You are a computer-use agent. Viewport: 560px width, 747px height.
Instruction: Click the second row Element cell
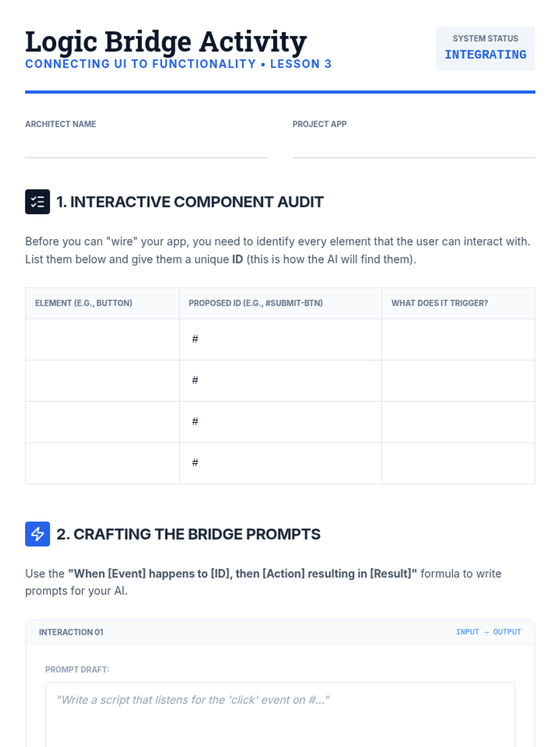tap(102, 381)
